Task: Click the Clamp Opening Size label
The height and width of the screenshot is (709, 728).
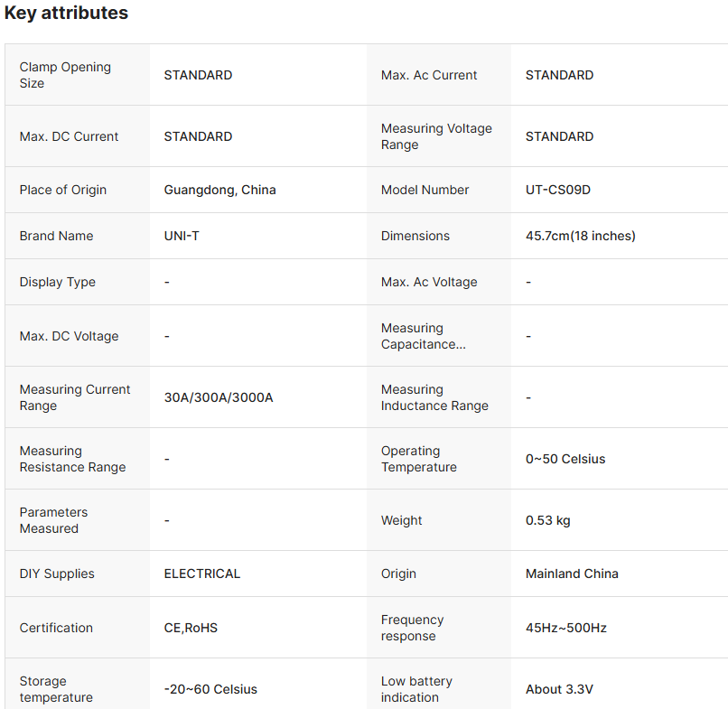Action: coord(65,75)
